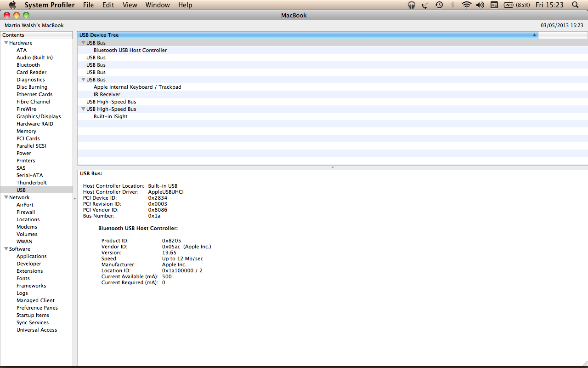Viewport: 588px width, 368px height.
Task: Collapse USB Bus containing Apple Internal Keyboard
Action: click(x=83, y=80)
